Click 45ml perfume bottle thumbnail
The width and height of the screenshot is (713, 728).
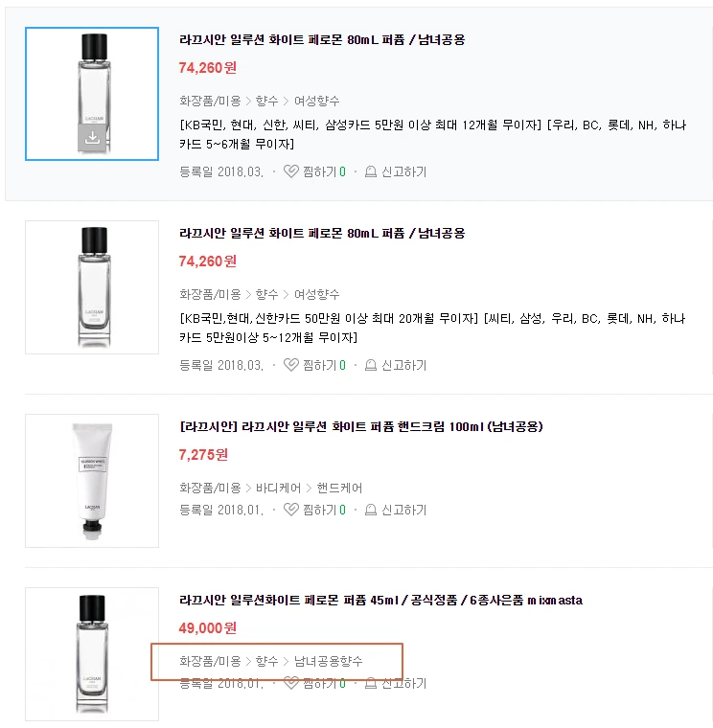pyautogui.click(x=92, y=654)
